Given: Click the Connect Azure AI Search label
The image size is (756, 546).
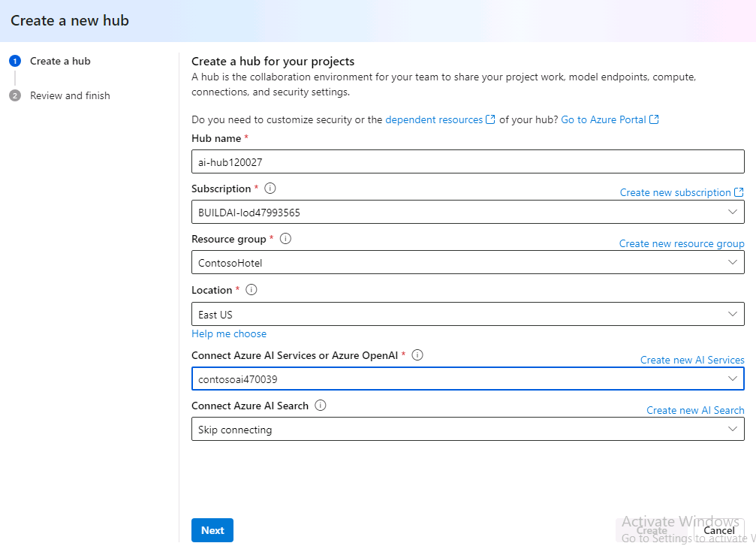Looking at the screenshot, I should 250,406.
